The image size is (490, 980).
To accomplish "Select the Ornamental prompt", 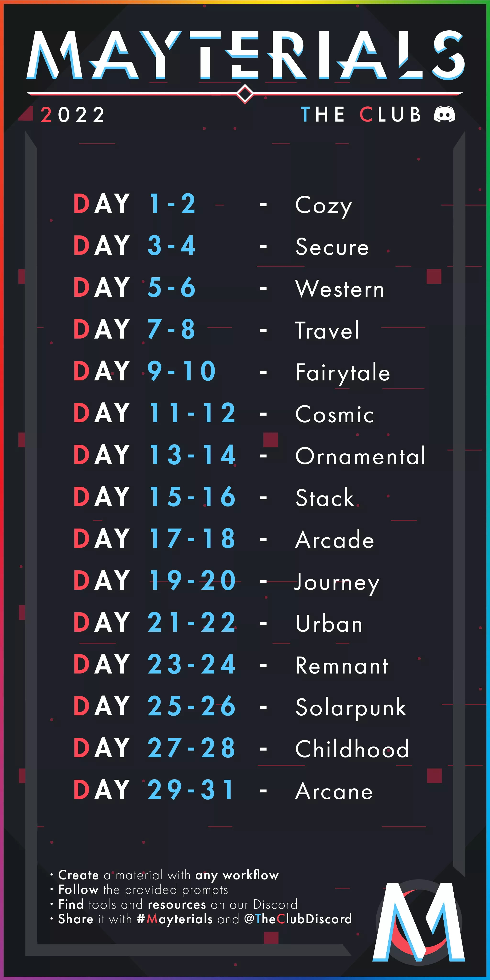I will pyautogui.click(x=360, y=456).
